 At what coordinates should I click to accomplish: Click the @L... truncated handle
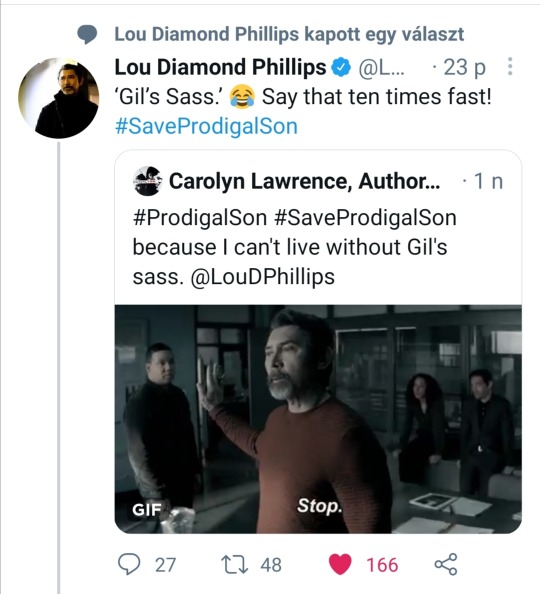point(381,68)
